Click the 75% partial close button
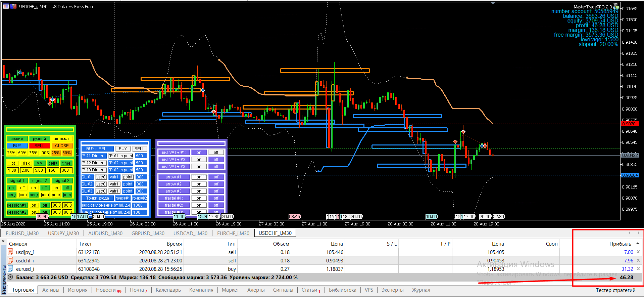 click(33, 153)
